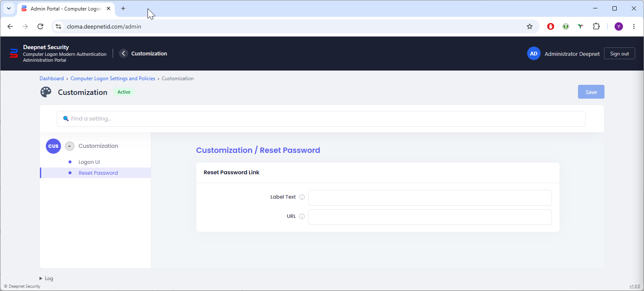Click the Sign out button
The image size is (644, 291).
620,53
